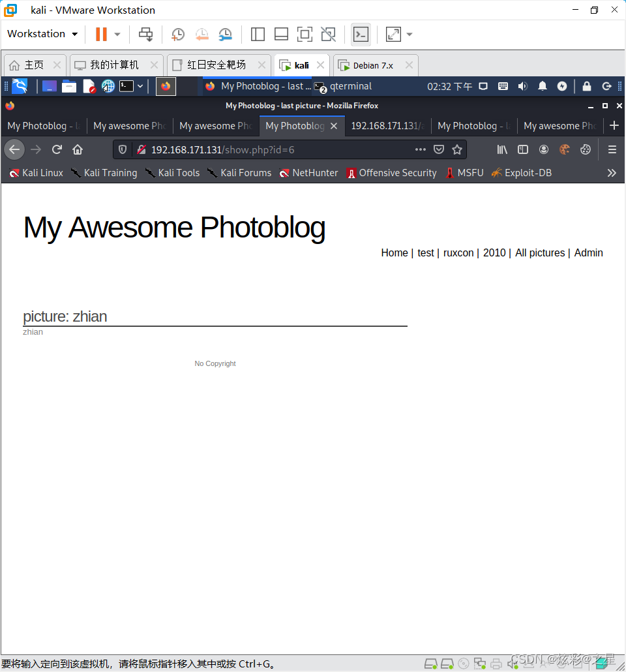Open the stretch guest dropdown arrow

[x=410, y=35]
